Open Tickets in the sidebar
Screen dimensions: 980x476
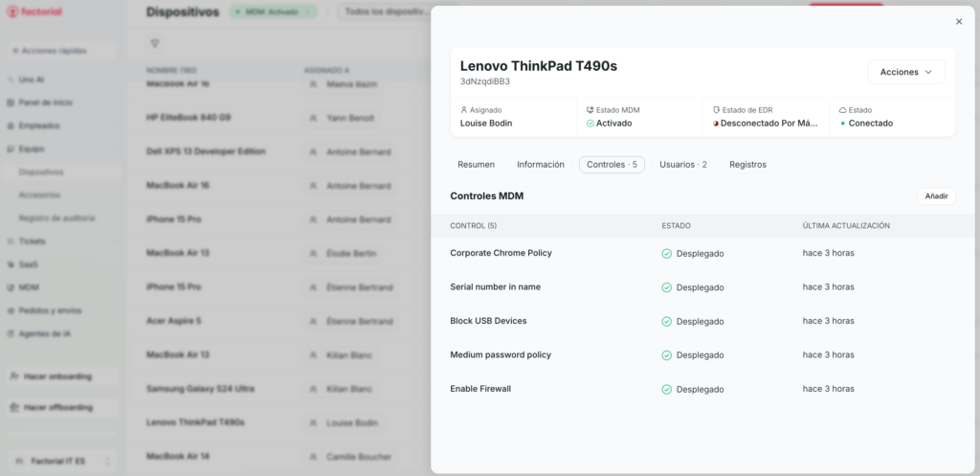pos(32,241)
